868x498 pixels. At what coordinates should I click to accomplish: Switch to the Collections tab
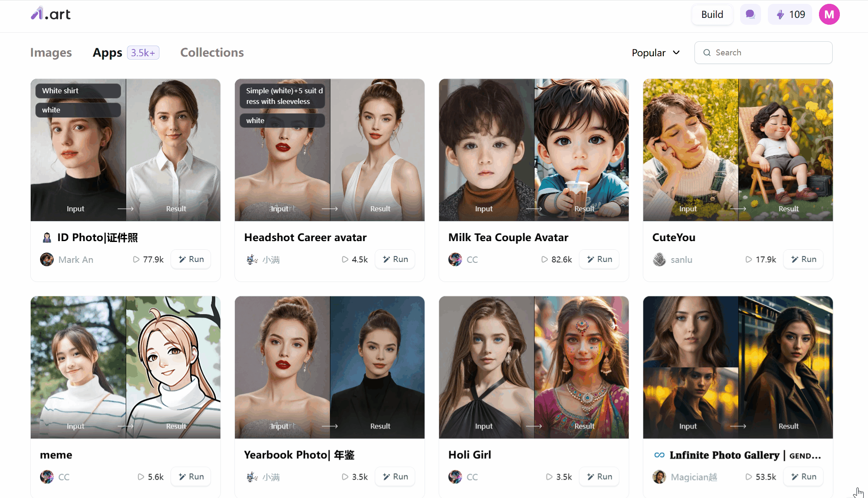211,52
